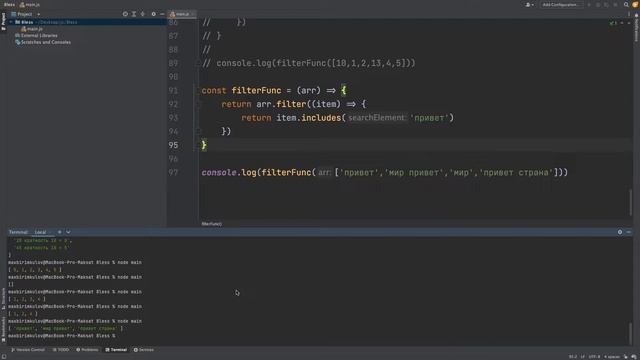Open Search Everywhere magnifier icon
640x360 pixels.
[626, 4]
